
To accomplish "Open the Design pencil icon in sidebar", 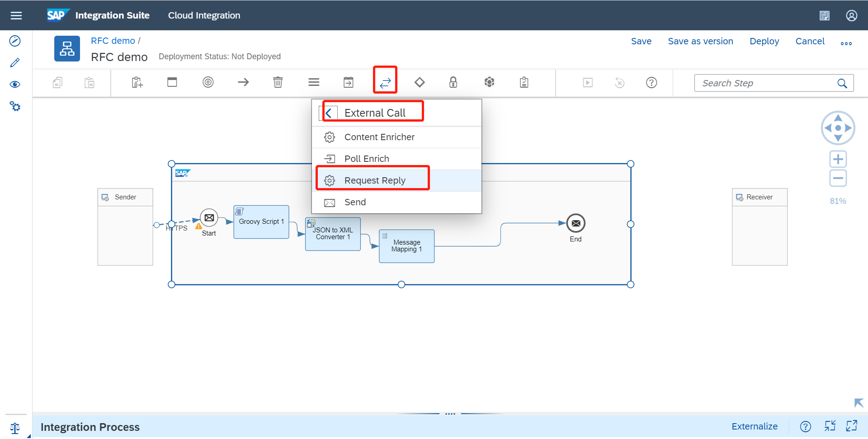I will pyautogui.click(x=15, y=62).
